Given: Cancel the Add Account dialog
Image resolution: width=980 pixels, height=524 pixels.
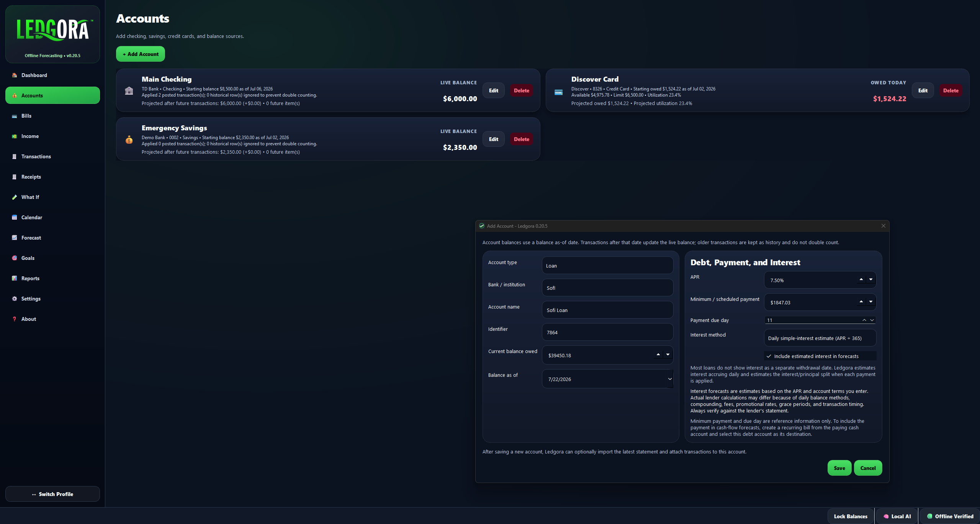Looking at the screenshot, I should pos(868,468).
